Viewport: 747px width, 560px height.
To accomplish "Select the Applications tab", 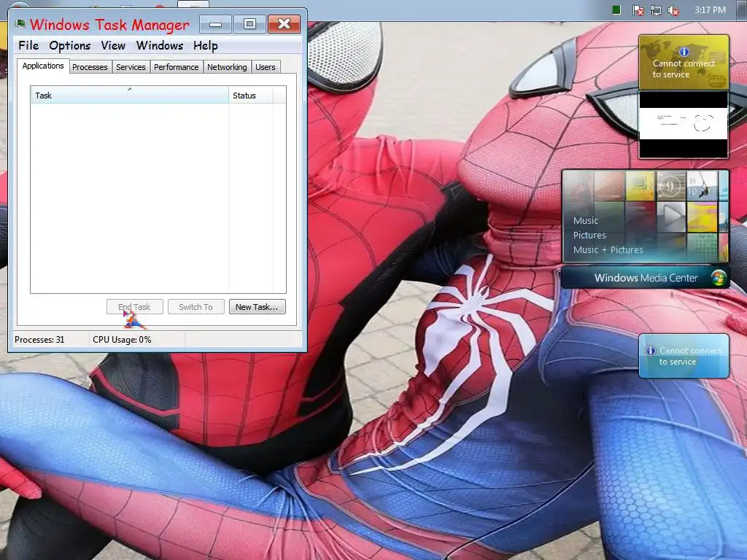I will (x=43, y=66).
